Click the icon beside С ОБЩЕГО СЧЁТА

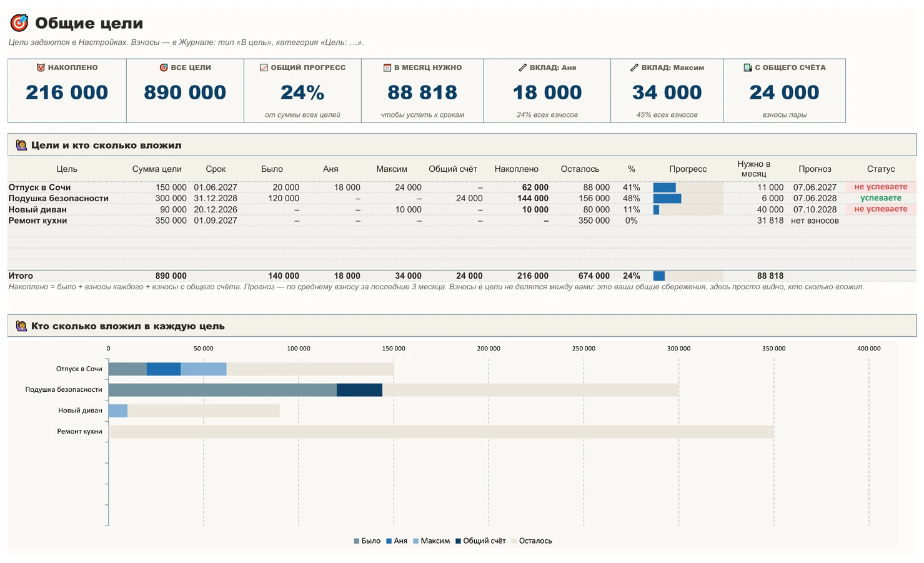[748, 67]
